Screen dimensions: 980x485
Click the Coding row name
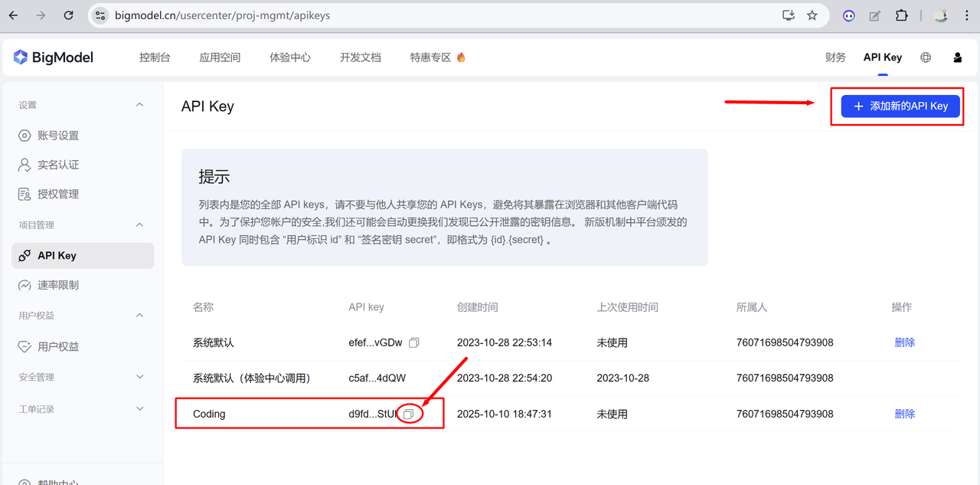209,414
